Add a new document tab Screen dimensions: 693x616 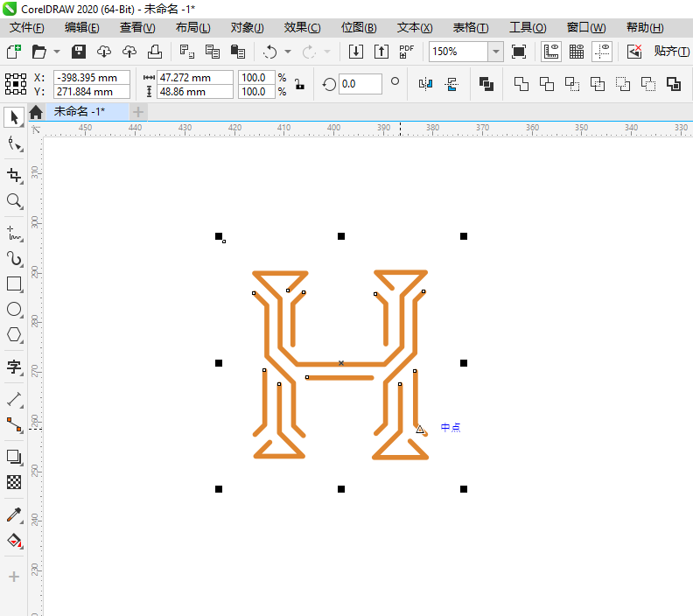coord(138,112)
